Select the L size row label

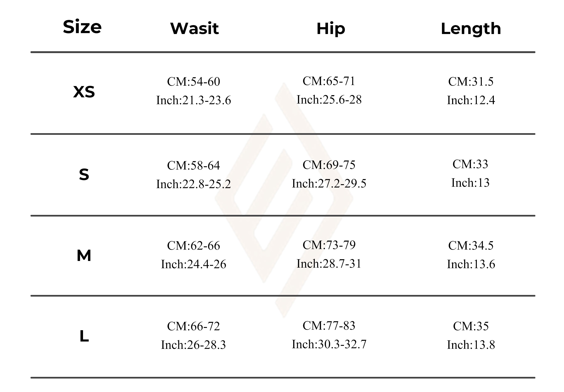84,336
